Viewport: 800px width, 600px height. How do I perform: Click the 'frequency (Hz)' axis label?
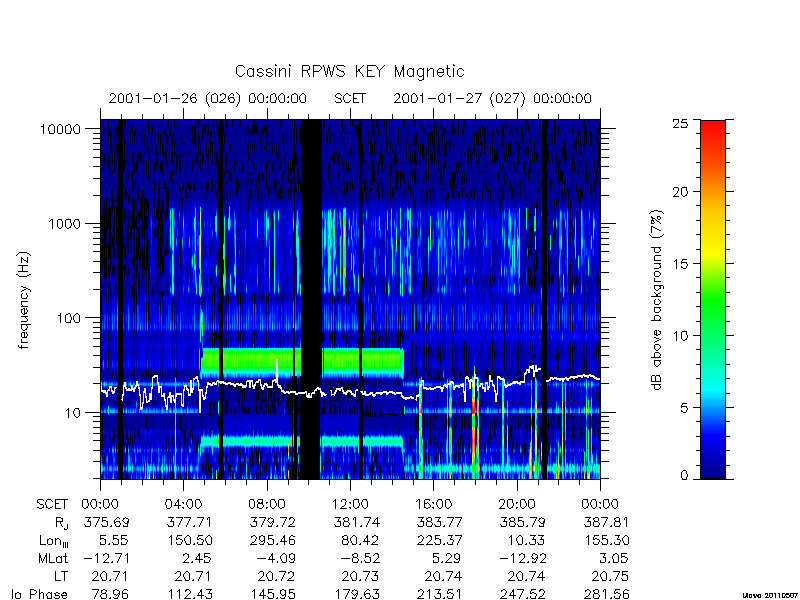(x=23, y=301)
